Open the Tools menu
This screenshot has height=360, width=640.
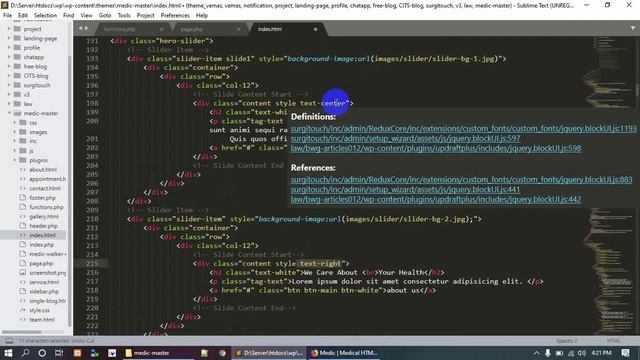coord(124,15)
